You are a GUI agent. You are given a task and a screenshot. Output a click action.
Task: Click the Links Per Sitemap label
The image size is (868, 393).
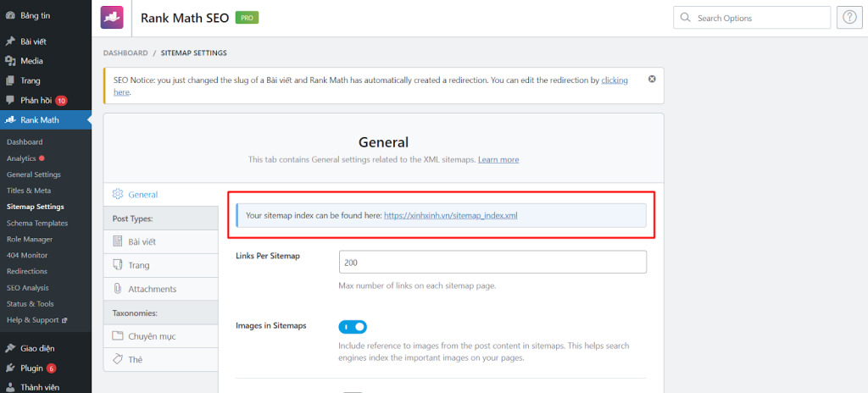pos(268,256)
